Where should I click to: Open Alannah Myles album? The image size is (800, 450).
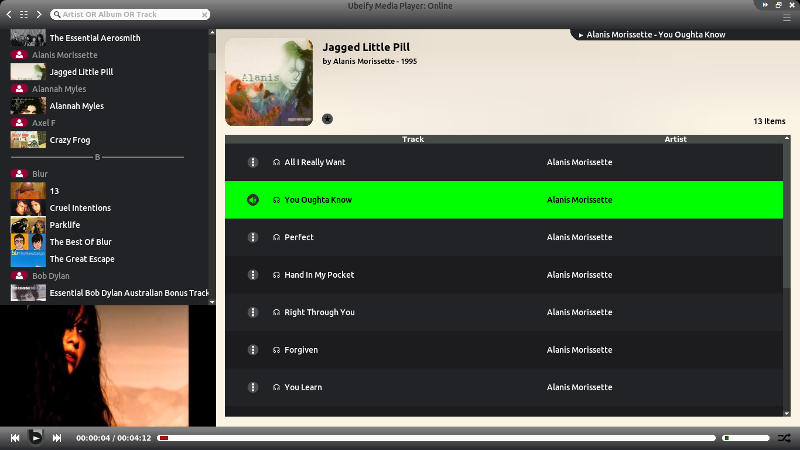pos(77,106)
